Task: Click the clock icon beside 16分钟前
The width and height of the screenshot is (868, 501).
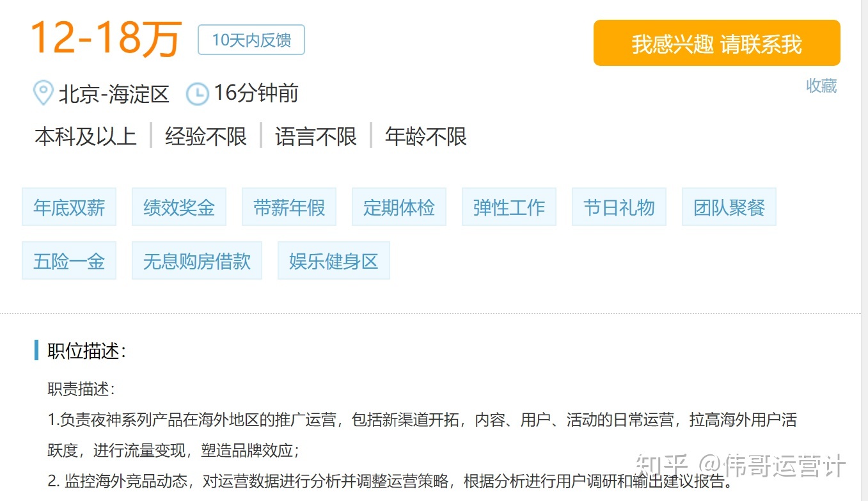Action: [197, 94]
